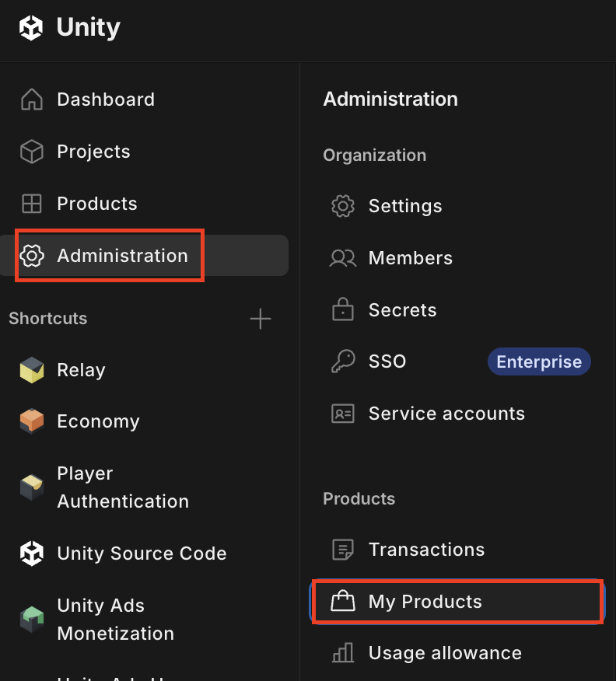Select My Products entry
Viewport: 616px width, 681px height.
[458, 602]
